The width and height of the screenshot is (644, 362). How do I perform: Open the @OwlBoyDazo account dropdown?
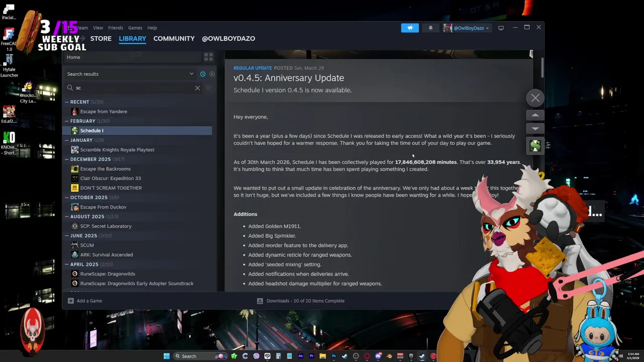tap(466, 28)
